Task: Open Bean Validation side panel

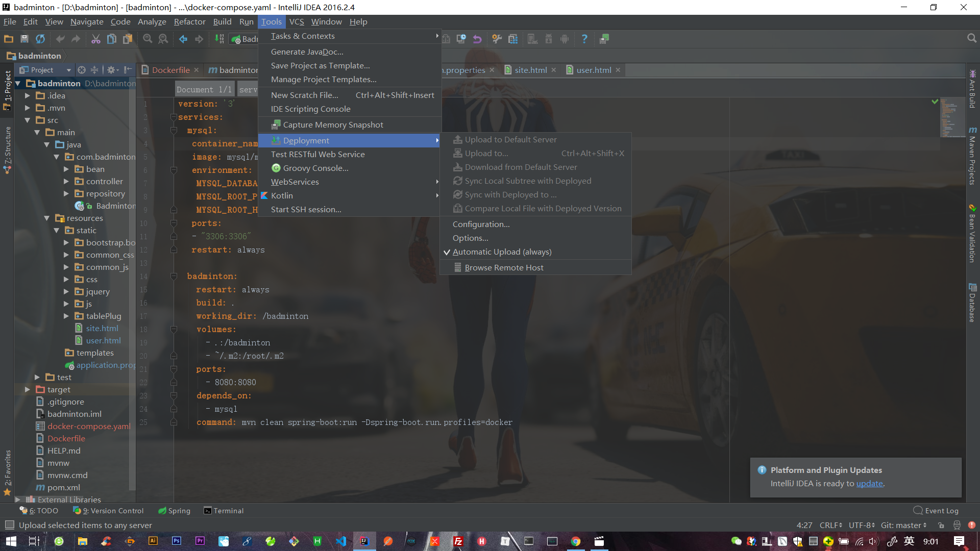Action: [973, 234]
